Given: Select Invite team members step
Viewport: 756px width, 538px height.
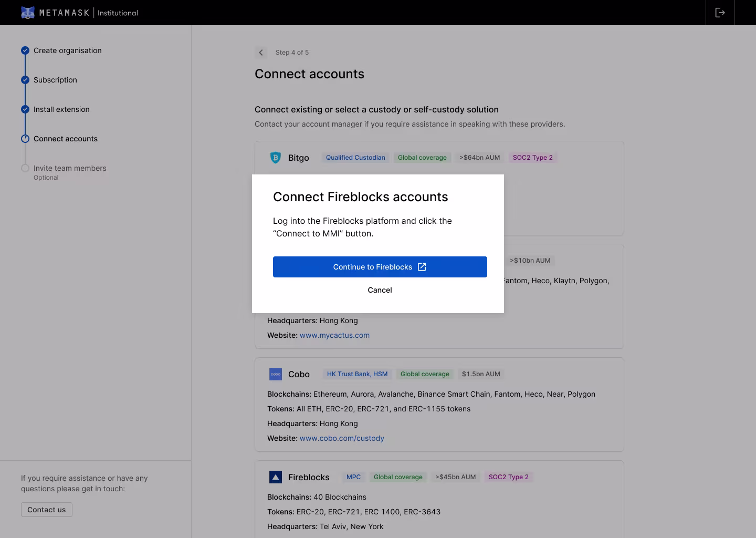Looking at the screenshot, I should point(70,168).
